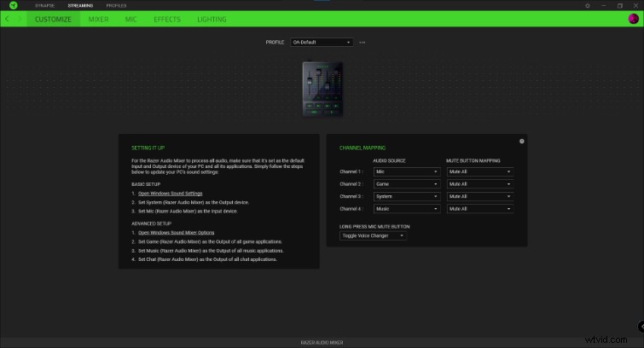Screen dimensions: 644x348
Task: Click the Razer Audio Mixer device image
Action: [322, 89]
